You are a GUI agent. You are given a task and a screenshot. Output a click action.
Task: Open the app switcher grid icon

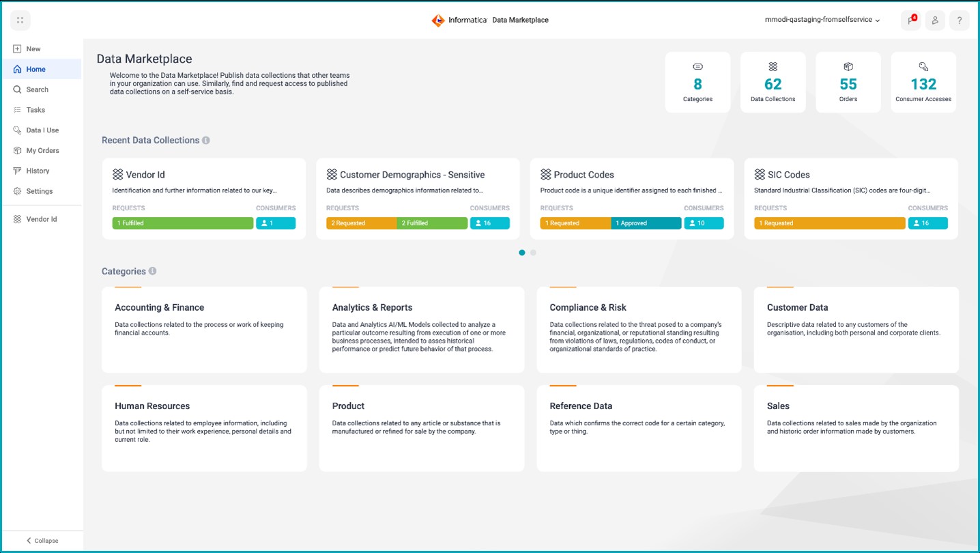pyautogui.click(x=20, y=20)
